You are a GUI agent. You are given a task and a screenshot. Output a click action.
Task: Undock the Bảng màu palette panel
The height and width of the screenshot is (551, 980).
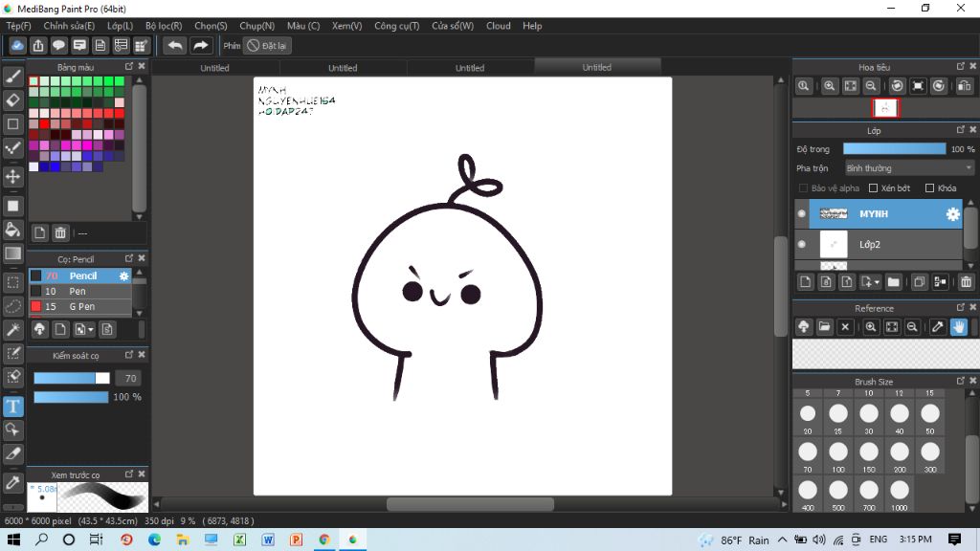[x=129, y=66]
